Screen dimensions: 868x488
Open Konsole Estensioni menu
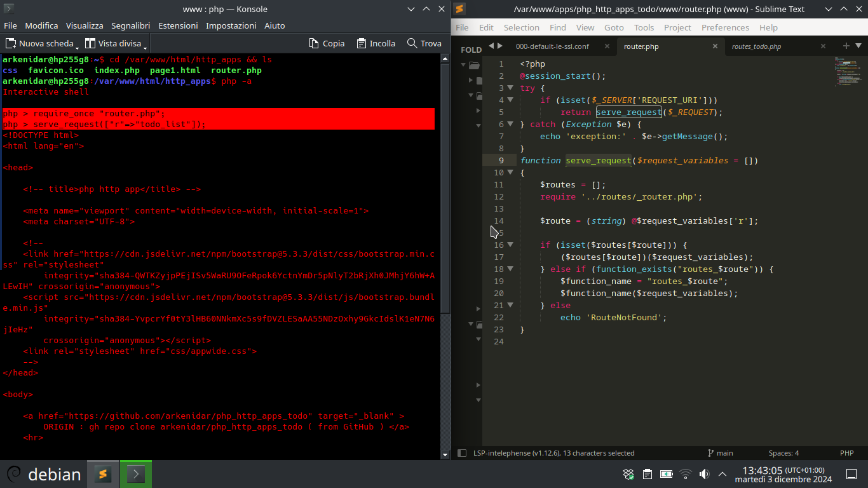(x=178, y=25)
